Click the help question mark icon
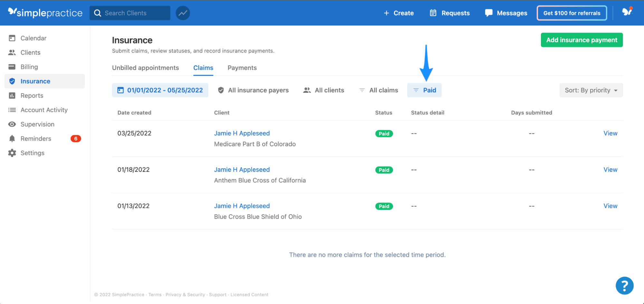 point(624,286)
